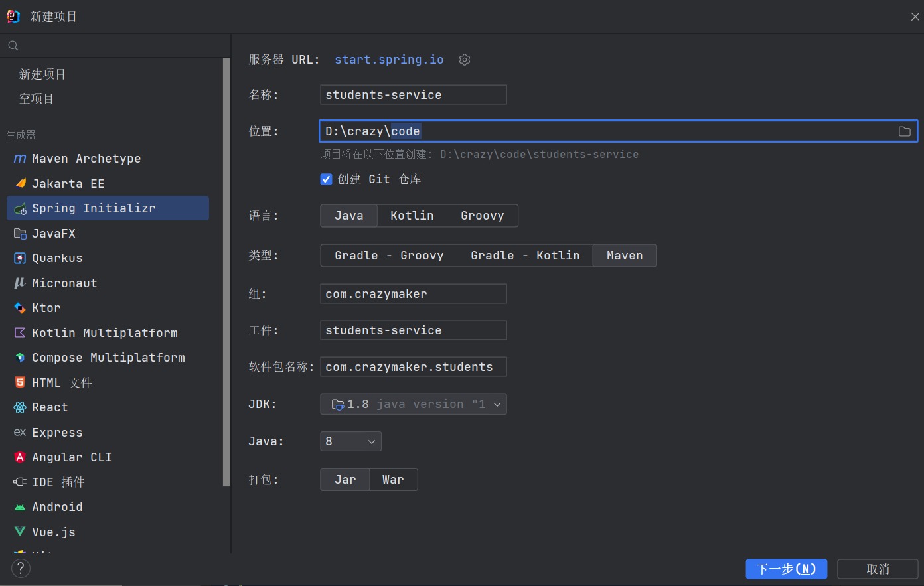The image size is (924, 586).
Task: Select Groovy as language
Action: coord(483,216)
